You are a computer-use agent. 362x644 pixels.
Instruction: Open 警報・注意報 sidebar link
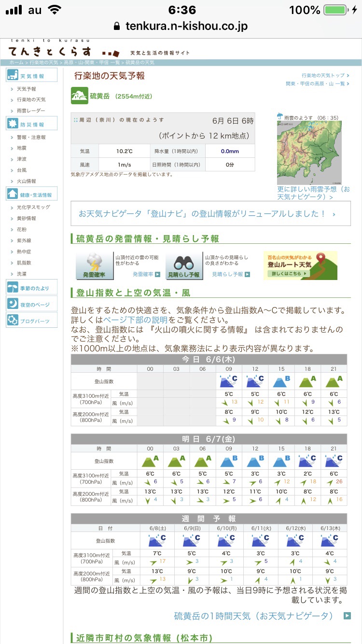point(31,137)
